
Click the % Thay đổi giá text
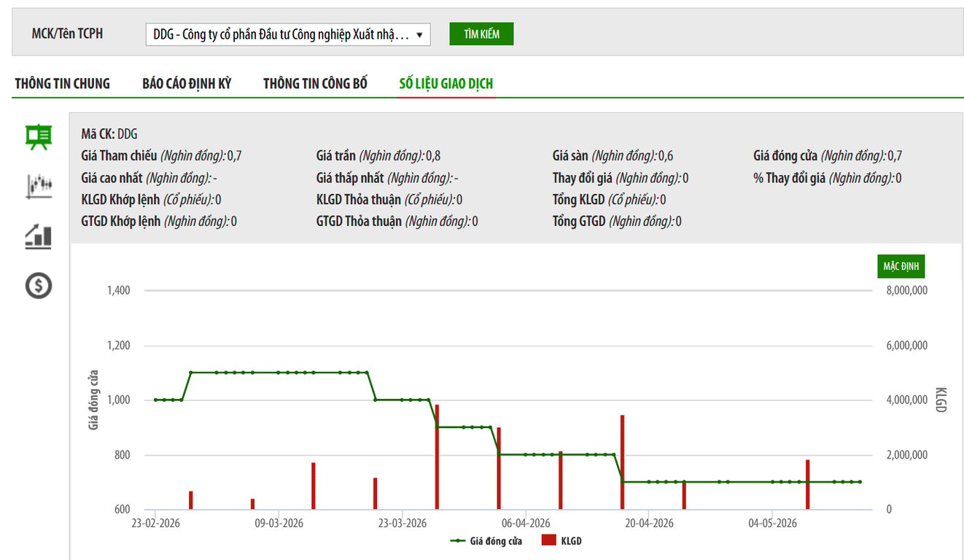828,178
